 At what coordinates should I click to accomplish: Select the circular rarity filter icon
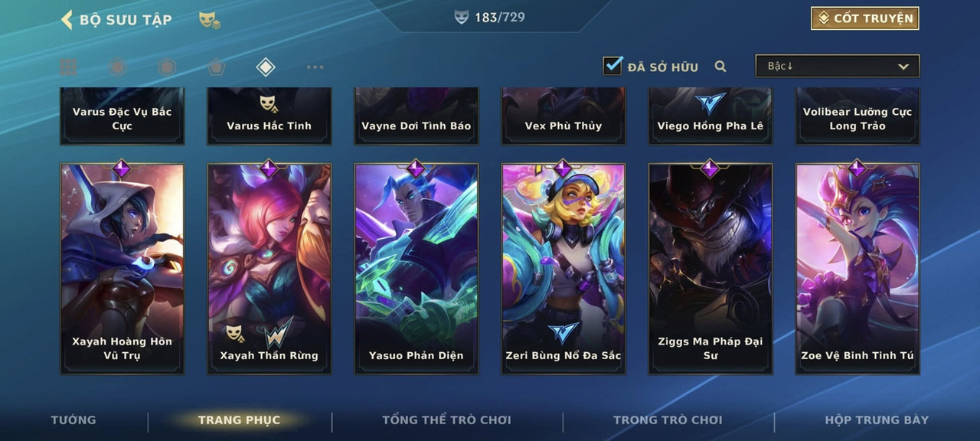(117, 67)
